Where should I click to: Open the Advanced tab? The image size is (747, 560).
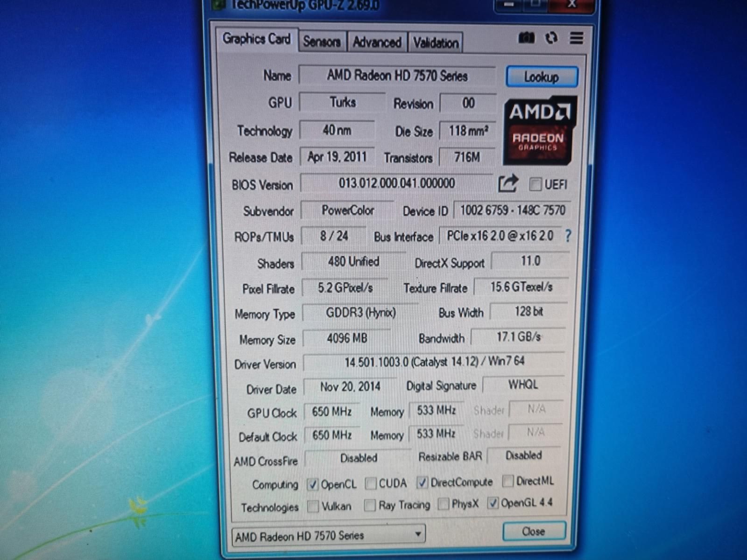click(377, 42)
